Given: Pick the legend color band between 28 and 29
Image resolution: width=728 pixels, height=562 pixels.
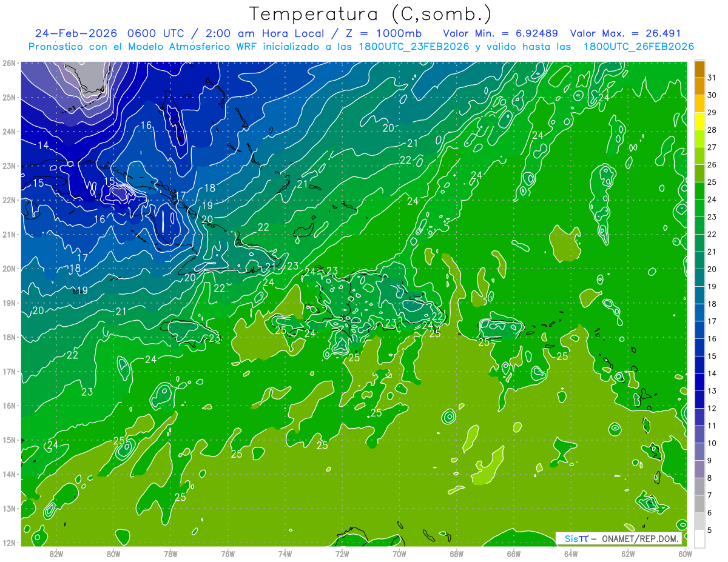Looking at the screenshot, I should tap(699, 121).
